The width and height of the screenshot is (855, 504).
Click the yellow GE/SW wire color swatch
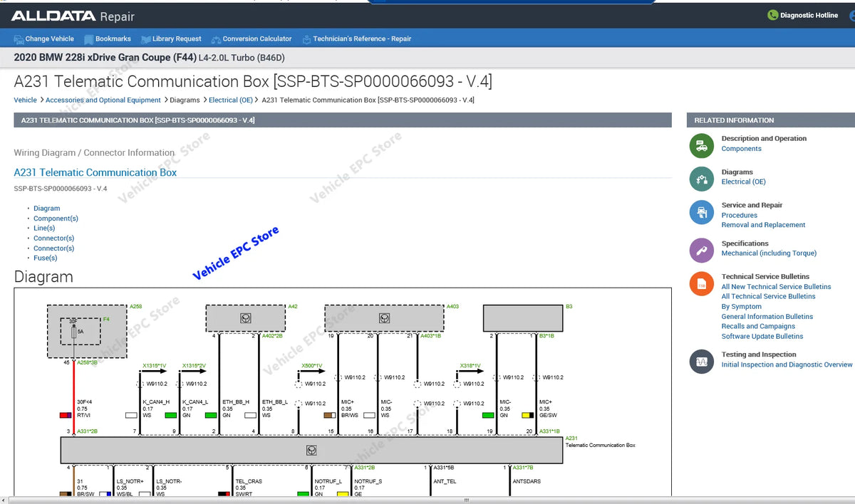click(x=528, y=415)
